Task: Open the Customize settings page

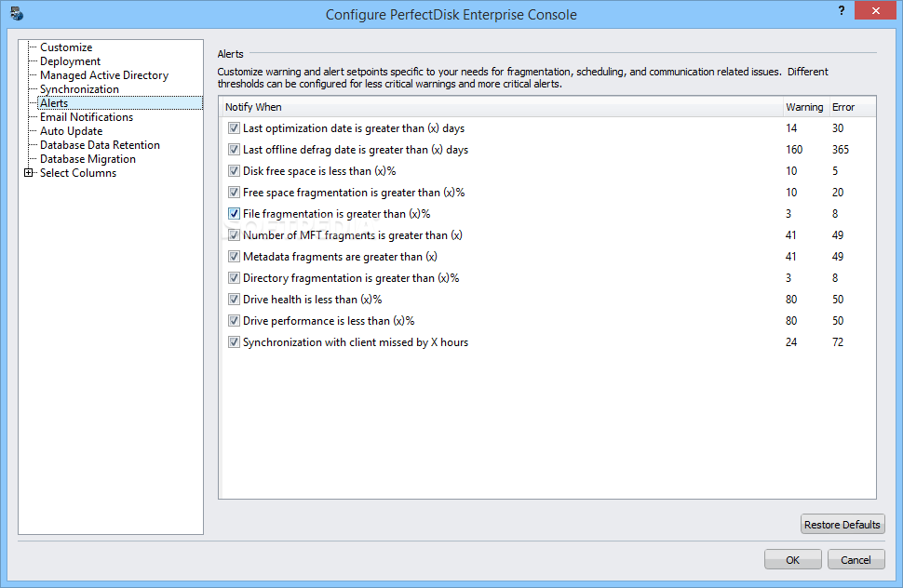Action: coord(66,47)
